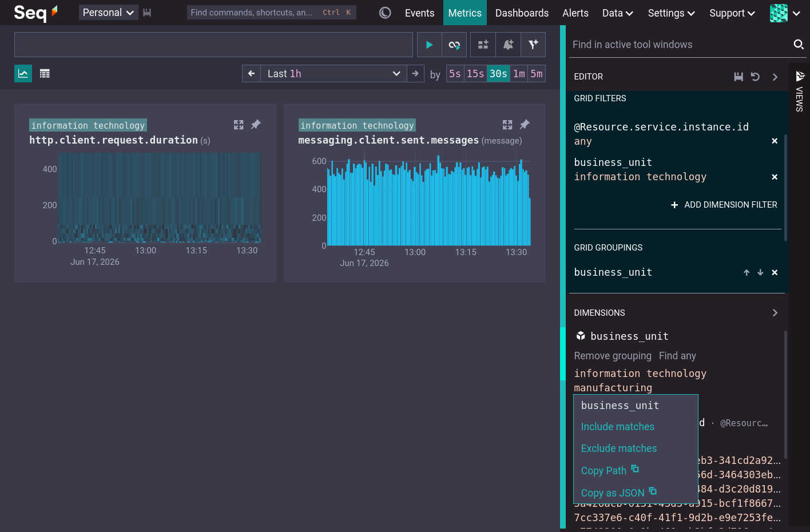This screenshot has height=532, width=810.
Task: Click Find any link
Action: click(x=677, y=356)
